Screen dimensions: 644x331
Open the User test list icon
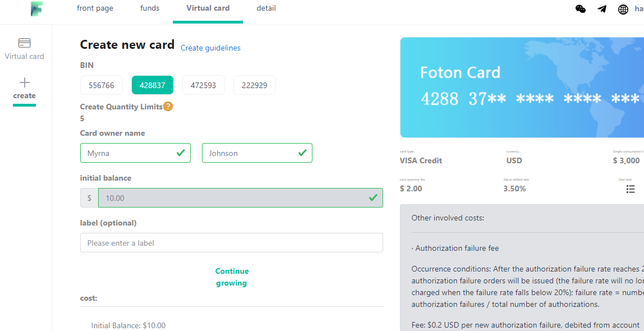[x=631, y=189]
